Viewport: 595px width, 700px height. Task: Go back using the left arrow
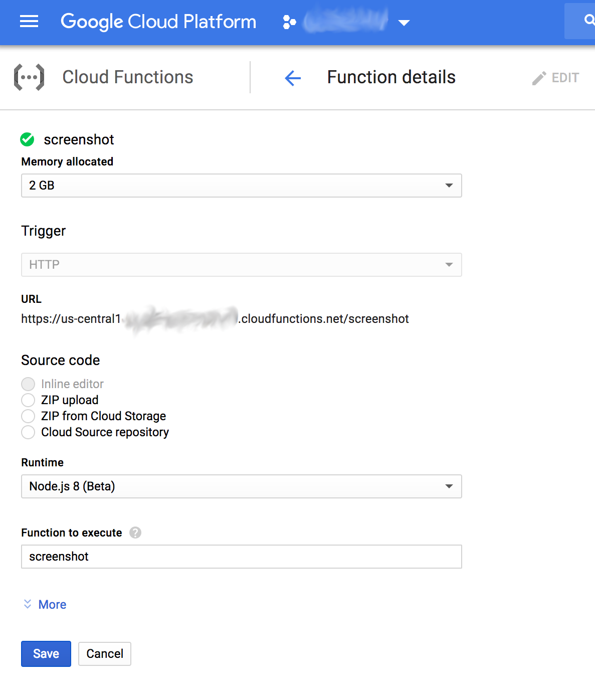[x=293, y=78]
